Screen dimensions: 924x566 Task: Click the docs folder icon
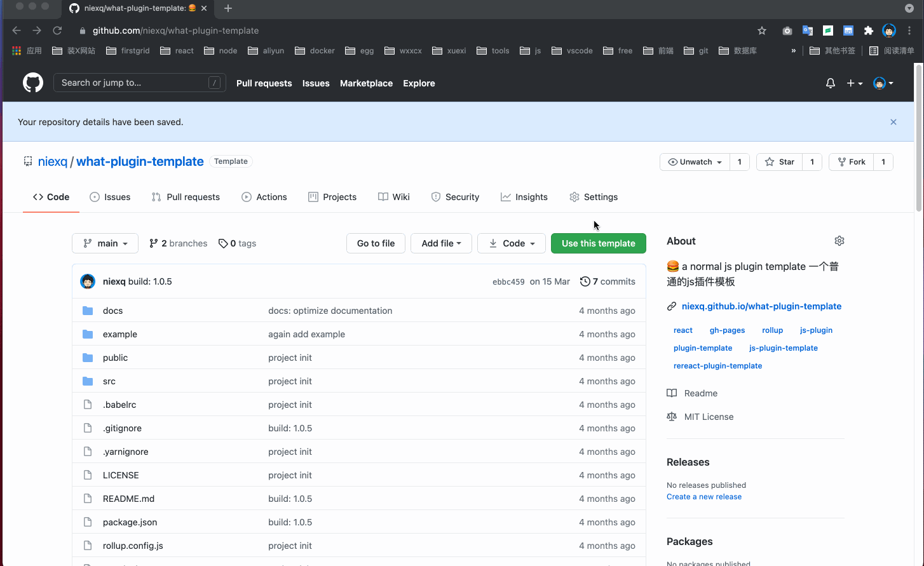click(88, 311)
